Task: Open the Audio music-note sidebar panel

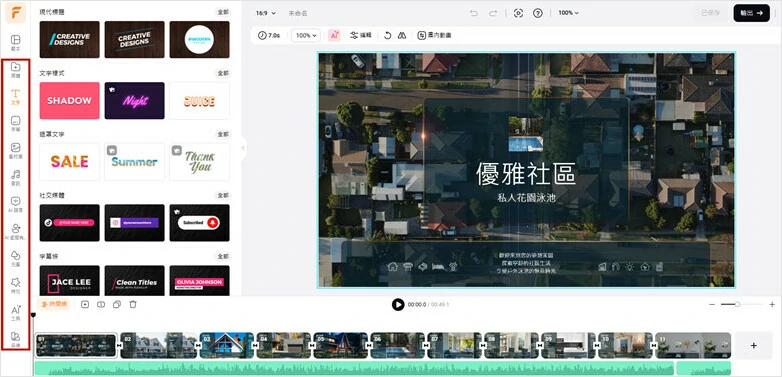Action: 16,178
